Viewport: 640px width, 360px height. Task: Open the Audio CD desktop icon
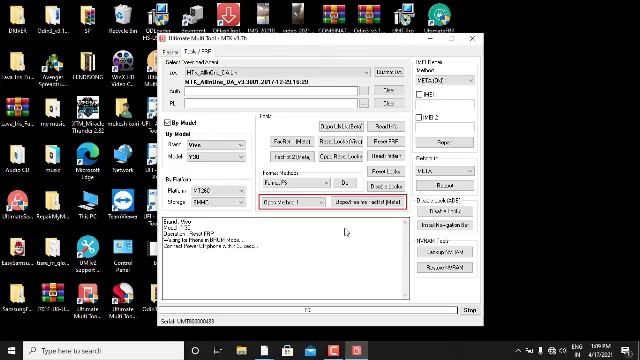[x=17, y=158]
